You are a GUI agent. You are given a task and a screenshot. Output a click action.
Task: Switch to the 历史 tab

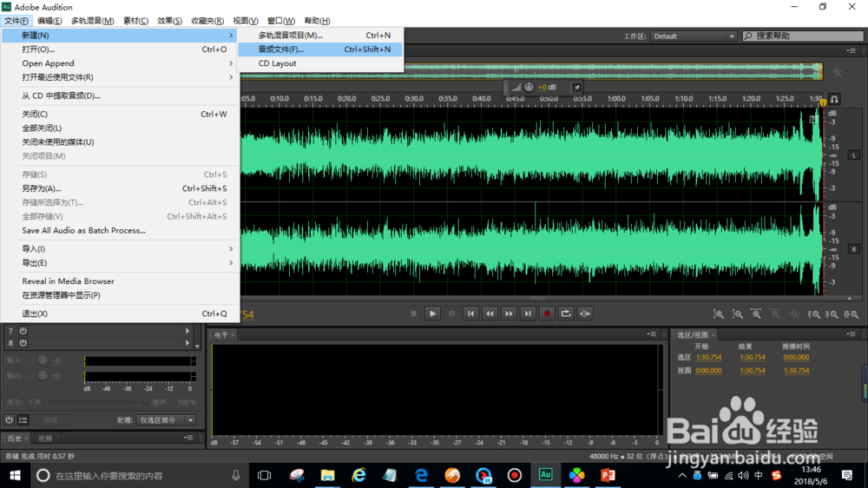pos(15,439)
